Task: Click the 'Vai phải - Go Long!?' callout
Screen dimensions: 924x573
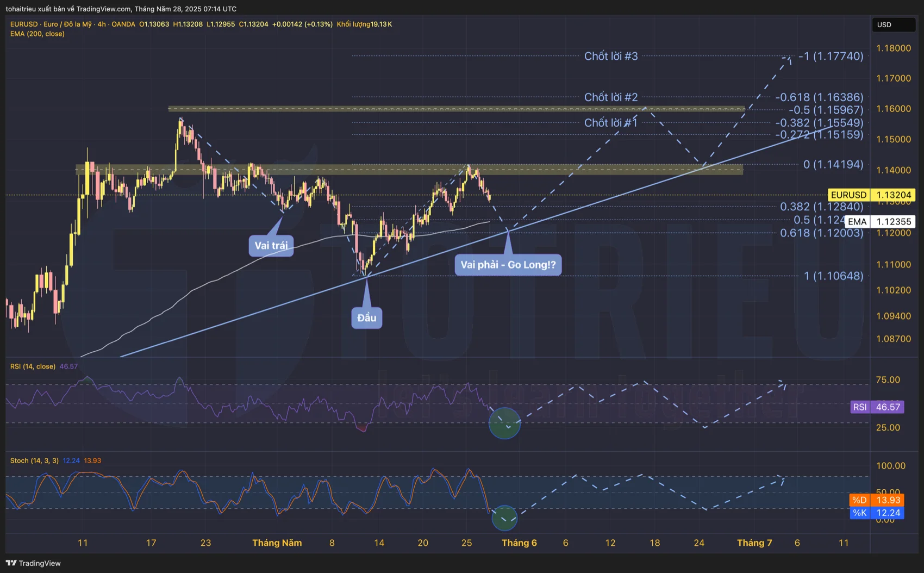Action: 508,265
